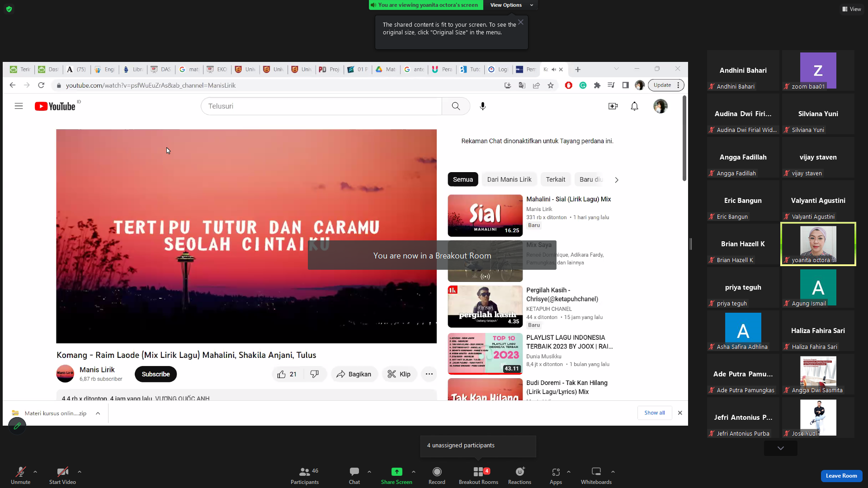Viewport: 868px width, 488px height.
Task: Show more participants with the down chevron
Action: tap(781, 448)
